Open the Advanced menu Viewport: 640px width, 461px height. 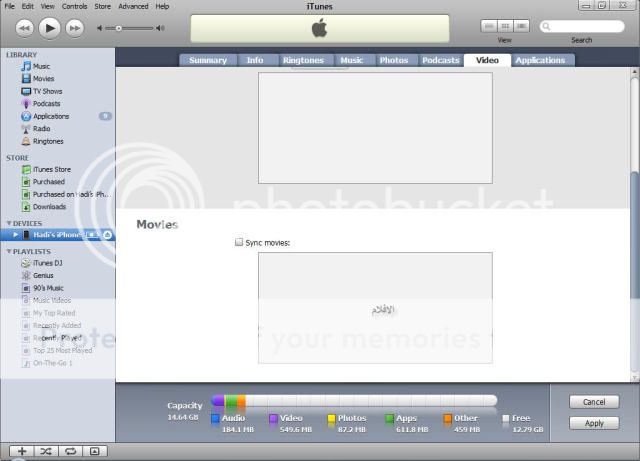pos(133,7)
